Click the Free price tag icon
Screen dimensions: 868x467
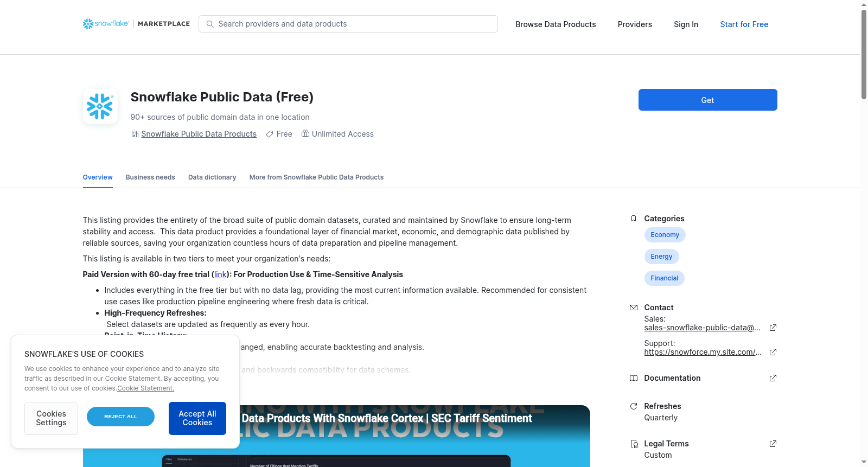coord(270,134)
